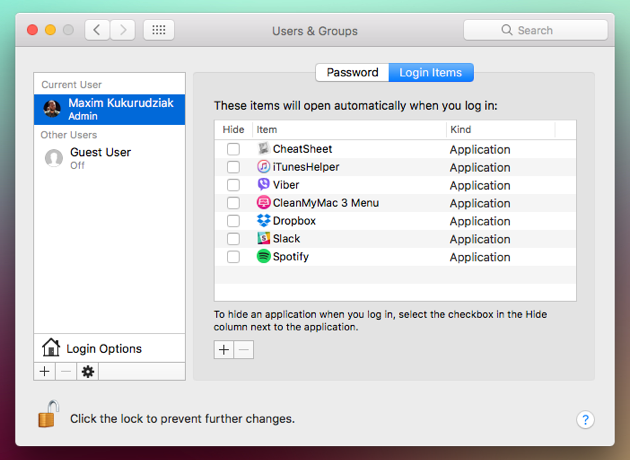
Task: Tick the Hide checkbox for CheatSheet
Action: 233,149
